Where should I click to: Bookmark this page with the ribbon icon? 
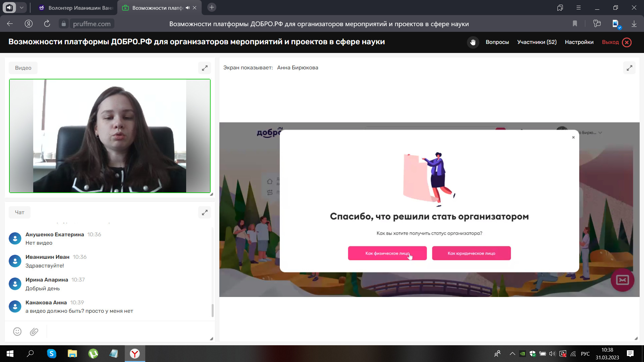[x=575, y=23]
